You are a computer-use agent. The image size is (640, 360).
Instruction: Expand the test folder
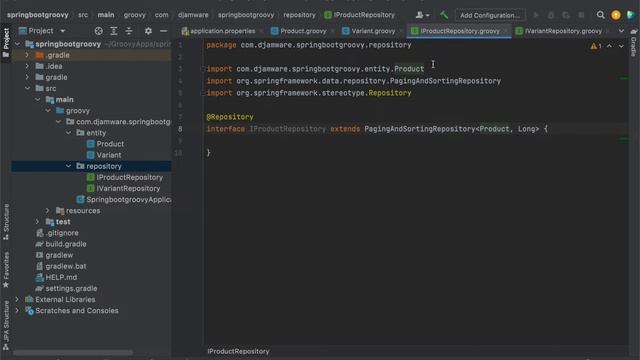[x=38, y=222]
